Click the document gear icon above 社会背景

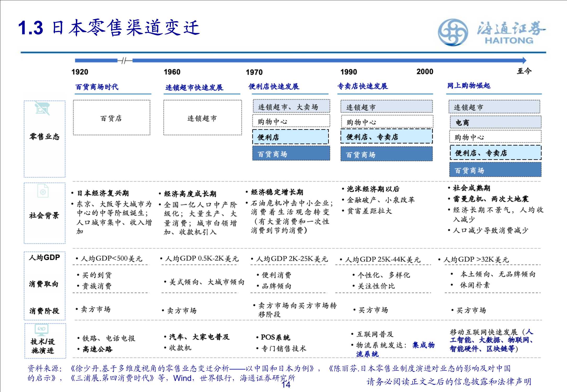[x=43, y=191]
